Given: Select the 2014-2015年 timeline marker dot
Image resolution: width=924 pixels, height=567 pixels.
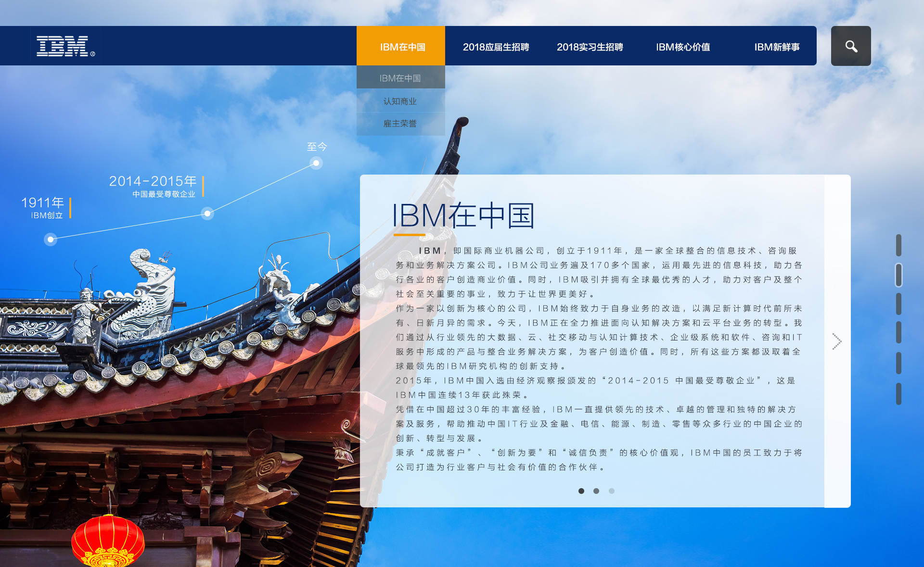Looking at the screenshot, I should point(207,213).
